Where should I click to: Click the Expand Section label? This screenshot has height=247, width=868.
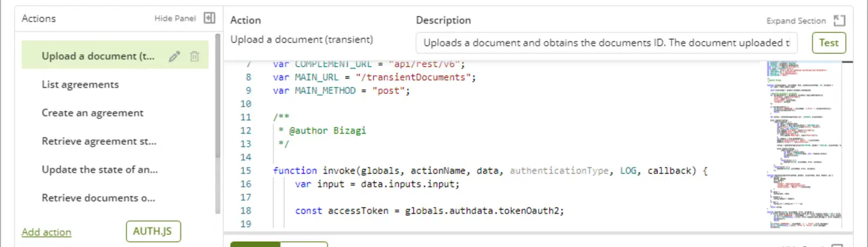pos(796,21)
